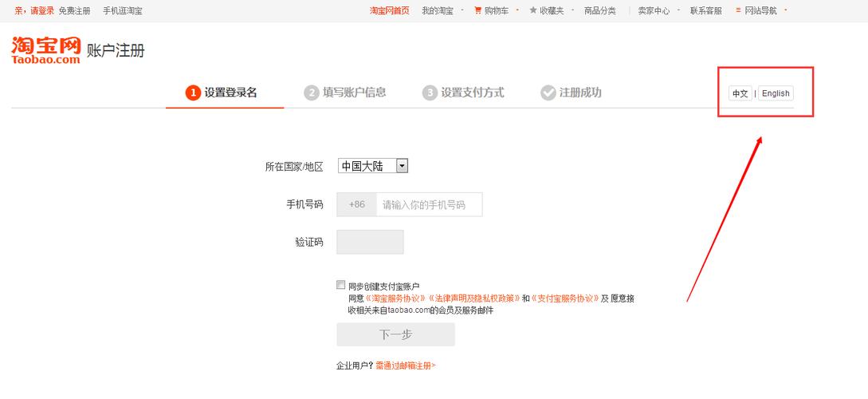
Task: Click 需通过邮箱注册 link for enterprise users
Action: pos(406,365)
